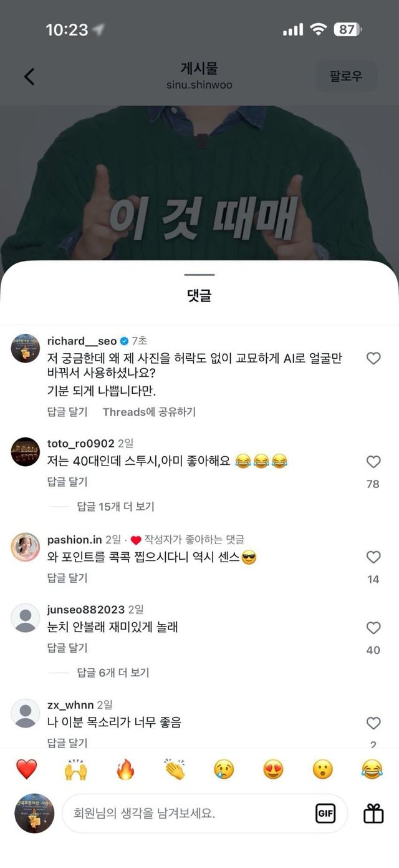Viewport: 399px width, 868px height.
Task: Send crying laughing emoji reaction
Action: (372, 769)
